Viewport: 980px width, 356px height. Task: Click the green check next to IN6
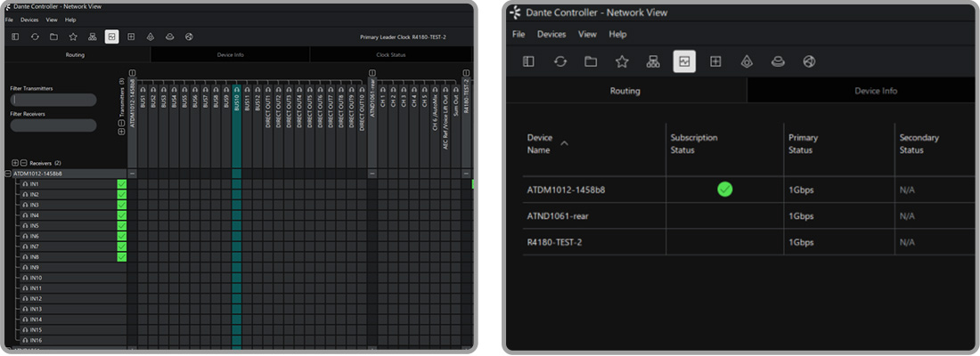click(x=122, y=236)
